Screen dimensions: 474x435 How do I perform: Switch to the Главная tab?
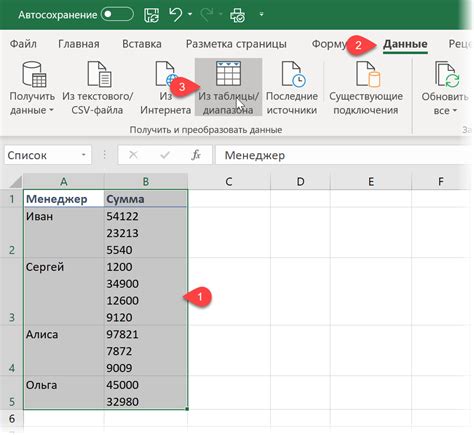tap(79, 44)
